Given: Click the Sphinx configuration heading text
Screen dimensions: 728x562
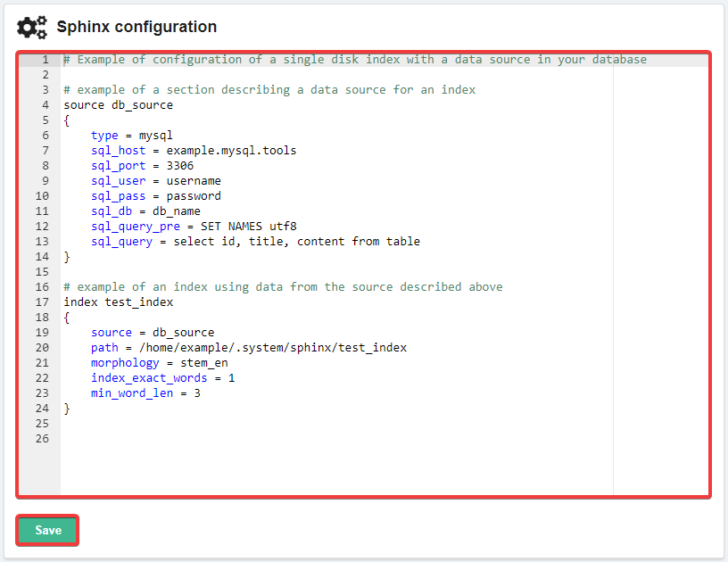Looking at the screenshot, I should (x=136, y=27).
